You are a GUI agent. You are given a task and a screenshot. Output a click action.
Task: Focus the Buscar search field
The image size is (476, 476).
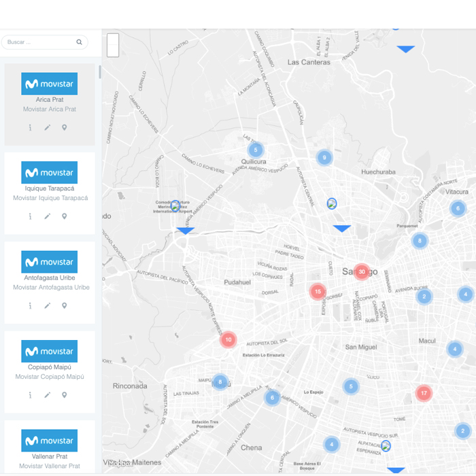(x=45, y=42)
